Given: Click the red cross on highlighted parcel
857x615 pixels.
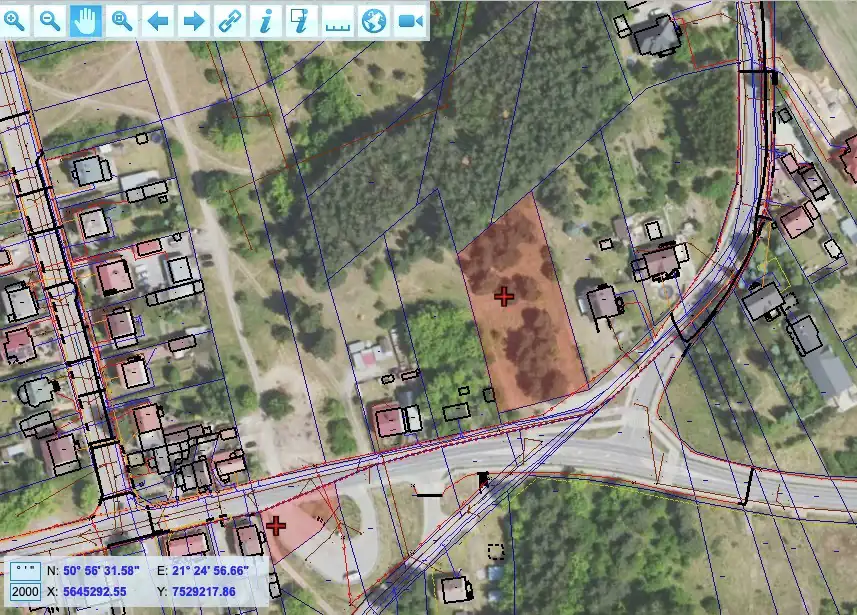Looking at the screenshot, I should click(x=504, y=296).
